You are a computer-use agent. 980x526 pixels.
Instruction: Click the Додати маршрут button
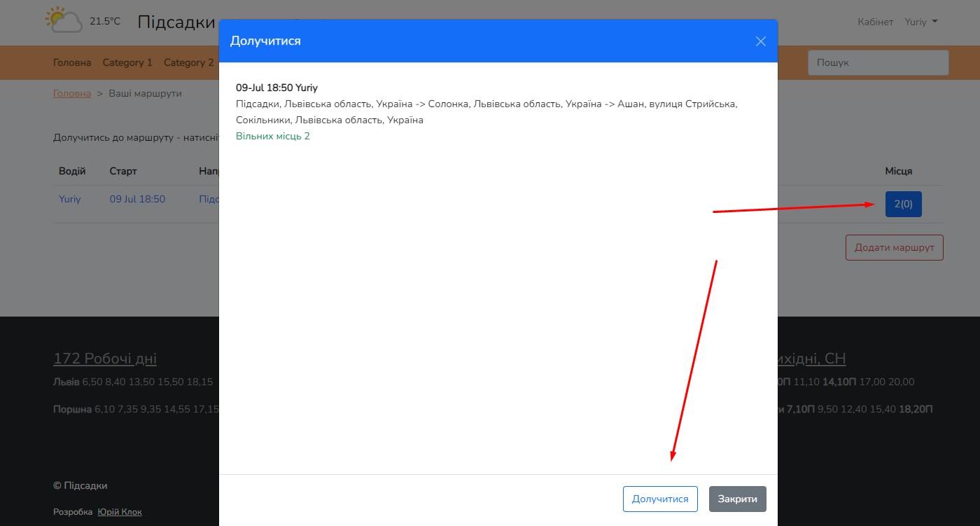(x=894, y=247)
